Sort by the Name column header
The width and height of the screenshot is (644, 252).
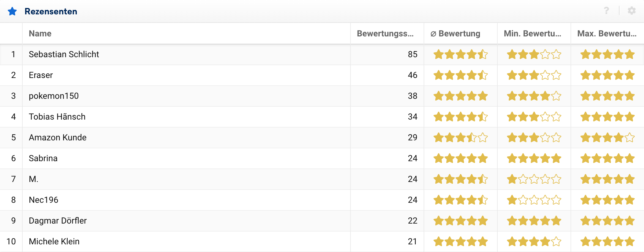40,34
